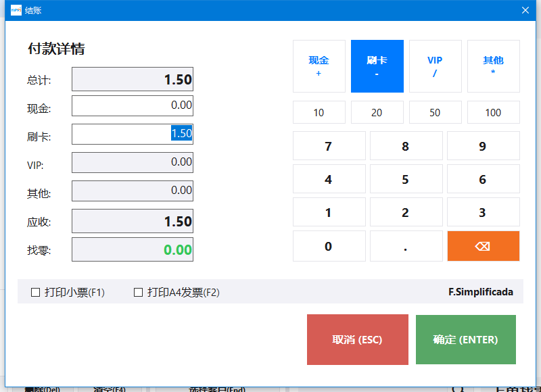This screenshot has width=541, height=392.
Task: Click the 应收 receivable amount field
Action: pyautogui.click(x=133, y=221)
